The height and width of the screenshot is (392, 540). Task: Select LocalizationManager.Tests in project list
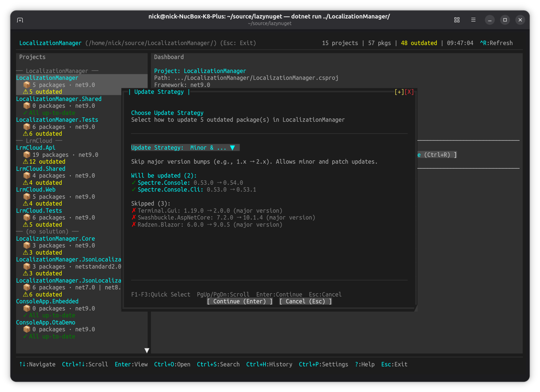pyautogui.click(x=57, y=120)
